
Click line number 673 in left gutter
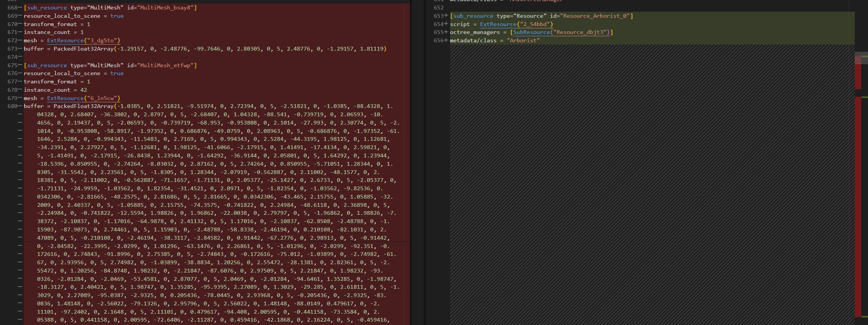(12, 49)
